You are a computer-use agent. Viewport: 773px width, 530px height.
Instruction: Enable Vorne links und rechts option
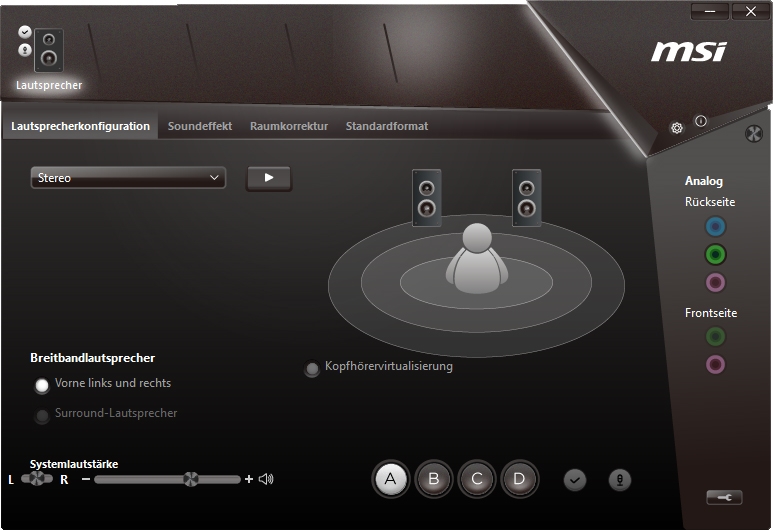tap(42, 385)
